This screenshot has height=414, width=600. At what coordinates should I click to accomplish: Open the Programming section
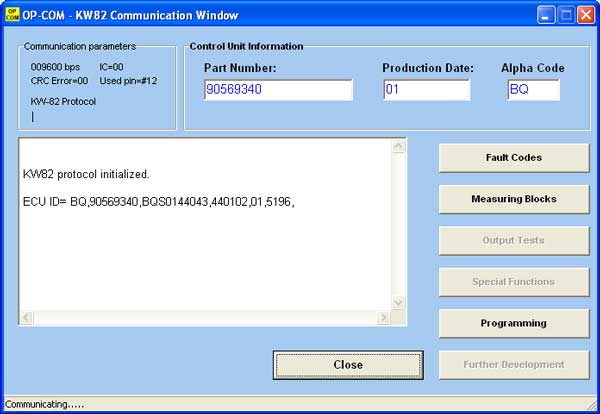coord(513,323)
